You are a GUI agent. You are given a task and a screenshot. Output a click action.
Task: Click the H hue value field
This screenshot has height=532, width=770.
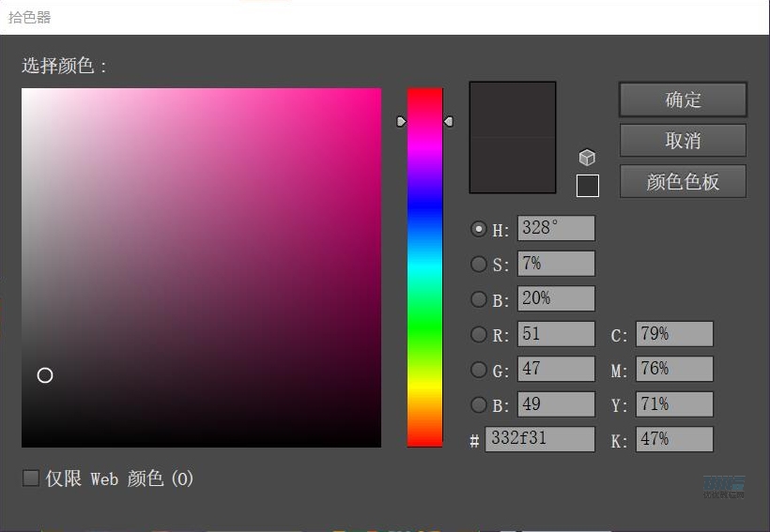pos(556,228)
